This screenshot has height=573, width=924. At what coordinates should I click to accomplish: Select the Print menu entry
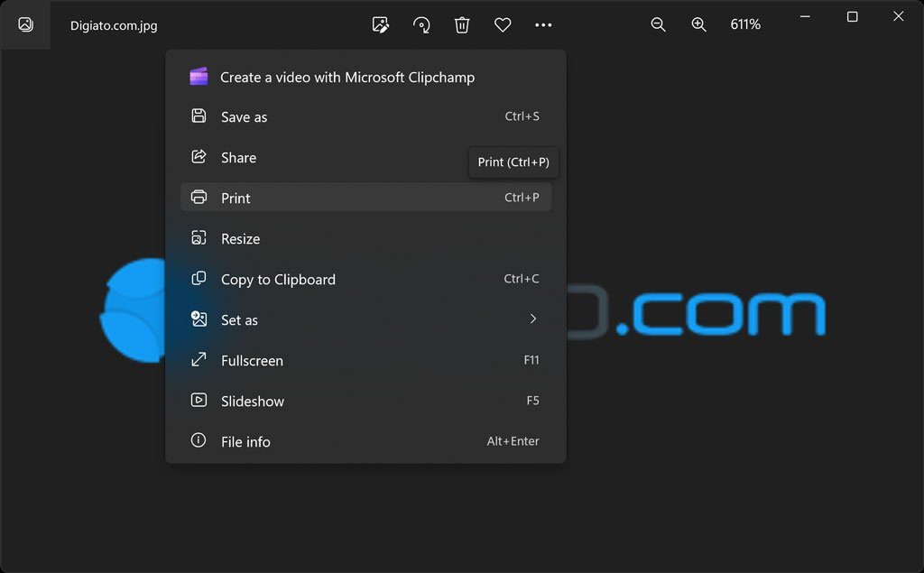365,198
